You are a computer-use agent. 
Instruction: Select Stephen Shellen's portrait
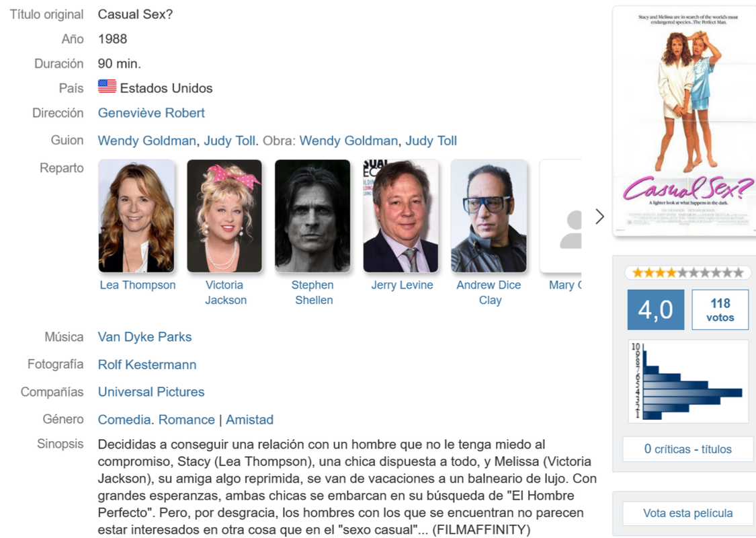pyautogui.click(x=312, y=216)
